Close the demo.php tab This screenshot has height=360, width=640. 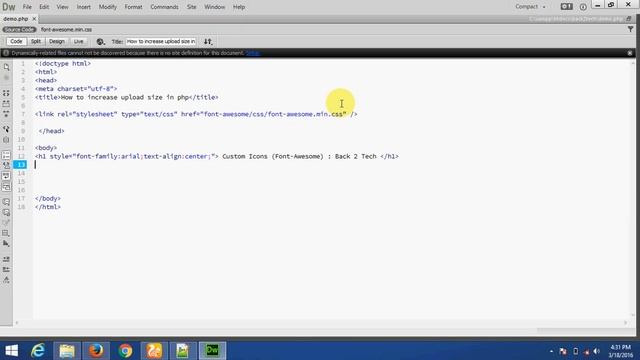pos(34,19)
